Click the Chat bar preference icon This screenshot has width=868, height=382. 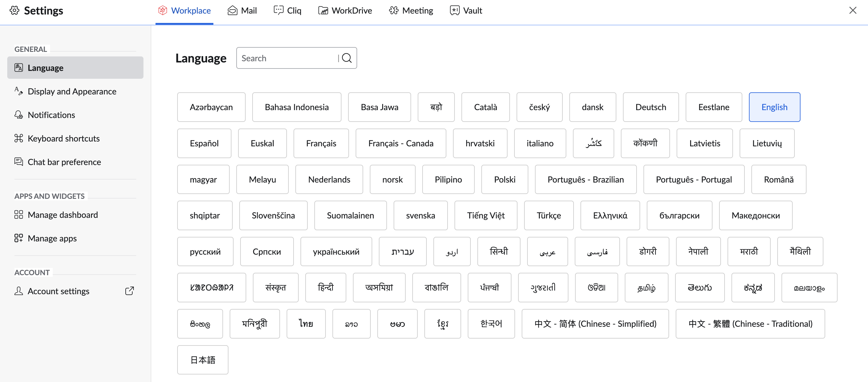(x=18, y=162)
